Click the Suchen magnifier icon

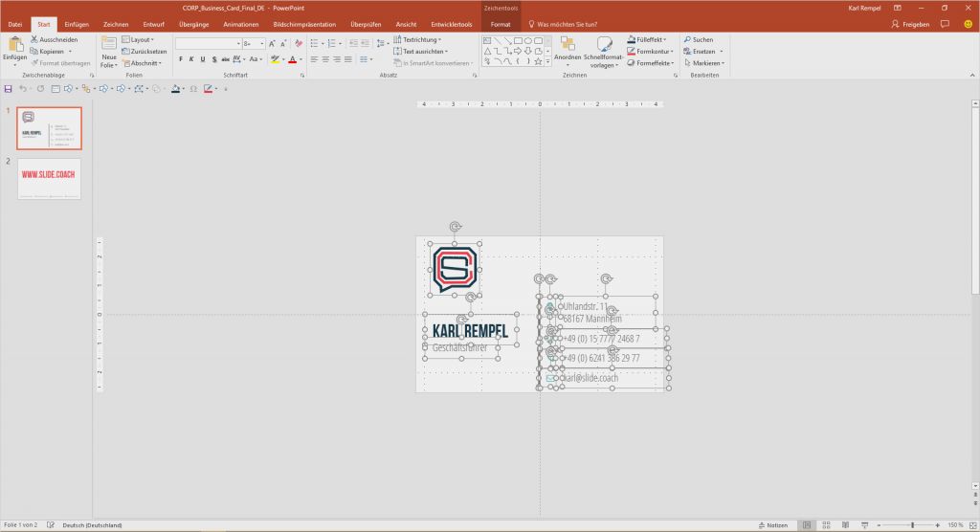pyautogui.click(x=686, y=39)
